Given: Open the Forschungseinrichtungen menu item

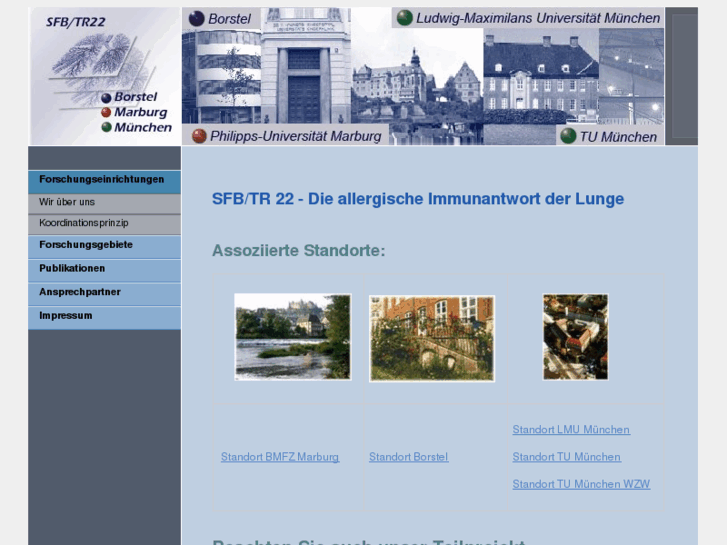Looking at the screenshot, I should 104,181.
